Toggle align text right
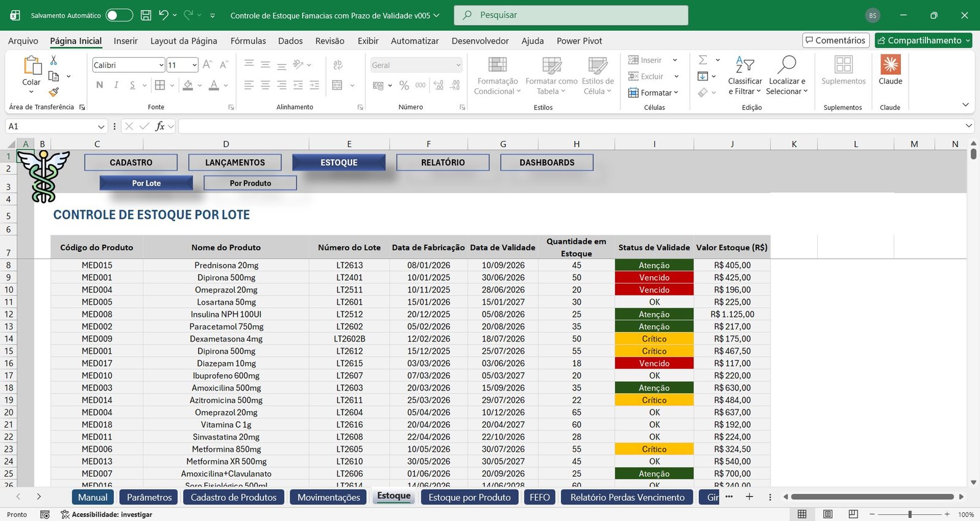 point(282,85)
